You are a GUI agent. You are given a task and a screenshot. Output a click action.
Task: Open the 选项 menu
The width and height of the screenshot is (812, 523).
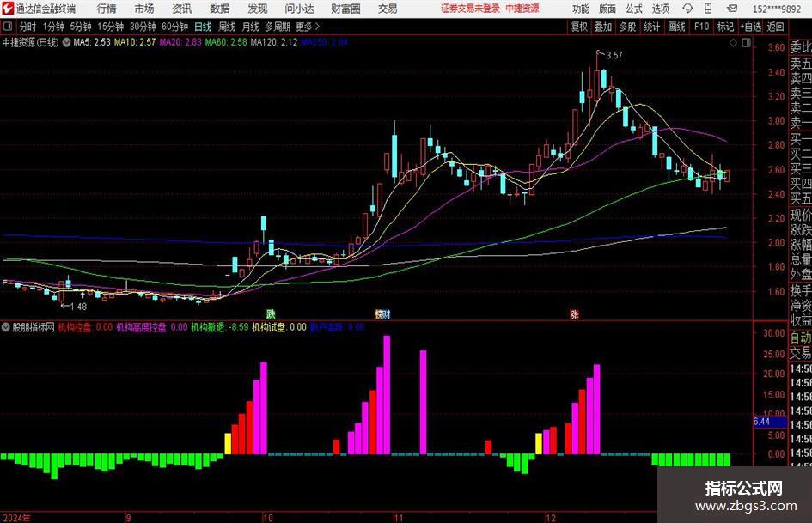660,9
